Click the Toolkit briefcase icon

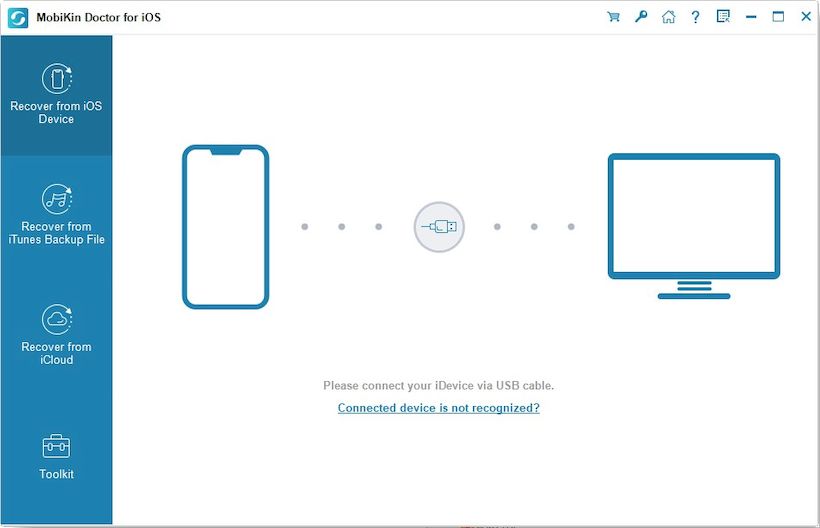[x=56, y=446]
